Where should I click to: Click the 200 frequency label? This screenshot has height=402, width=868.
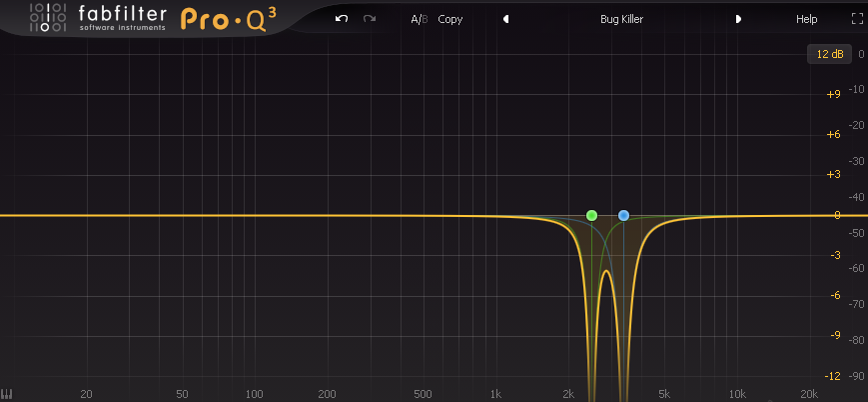point(328,394)
